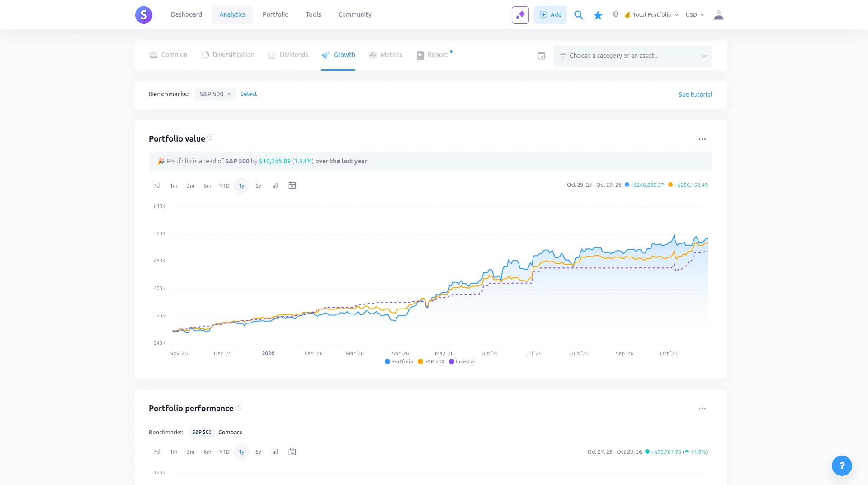Select 6m range in Portfolio value chart
Screen dimensions: 868x485
208,186
